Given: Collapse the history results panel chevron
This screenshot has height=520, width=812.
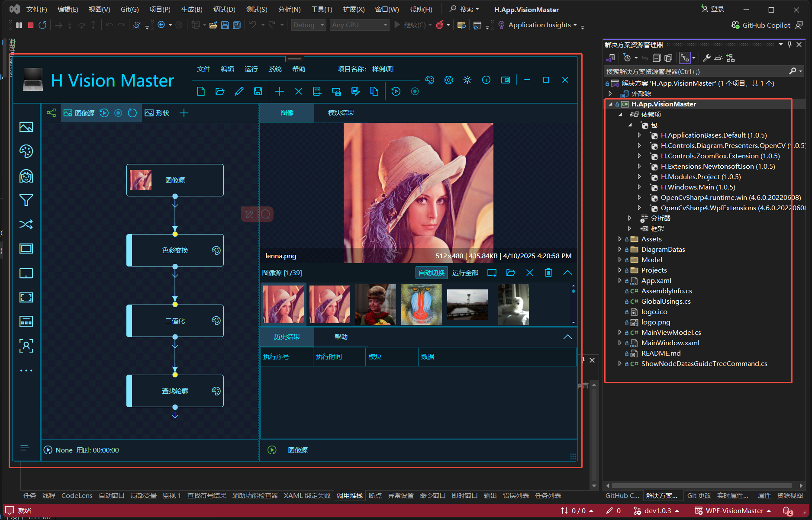Looking at the screenshot, I should 567,337.
